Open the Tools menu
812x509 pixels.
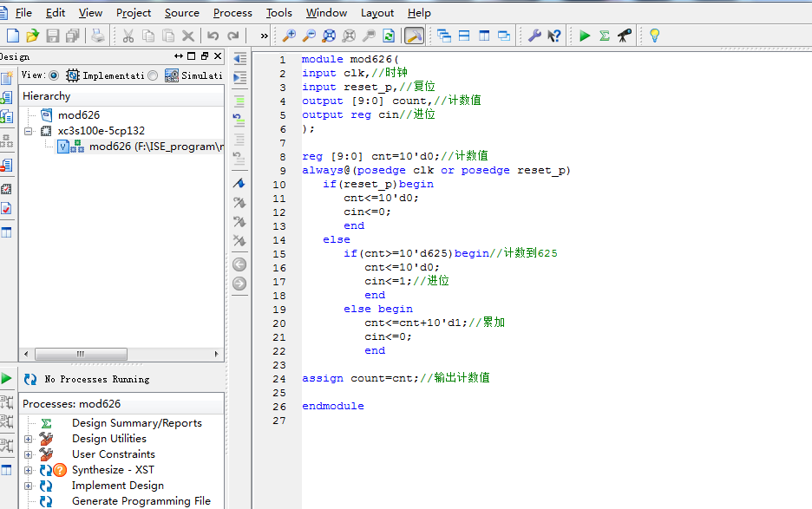tap(278, 12)
